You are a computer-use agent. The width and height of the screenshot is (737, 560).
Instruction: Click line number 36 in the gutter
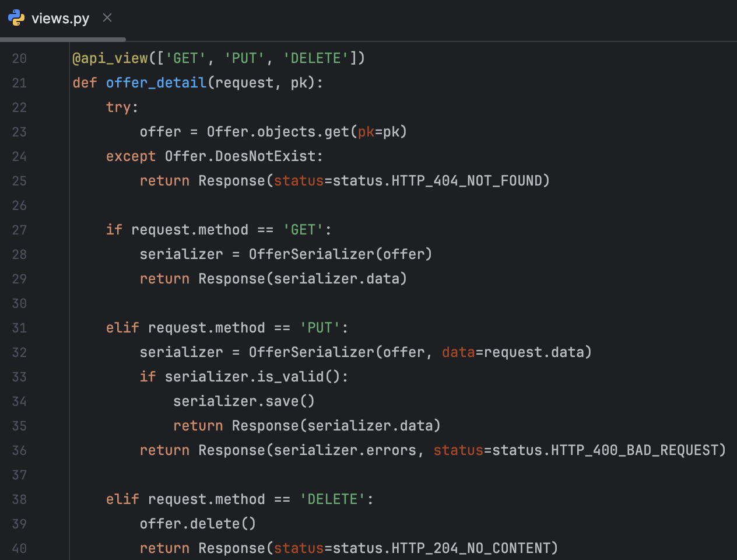point(19,450)
